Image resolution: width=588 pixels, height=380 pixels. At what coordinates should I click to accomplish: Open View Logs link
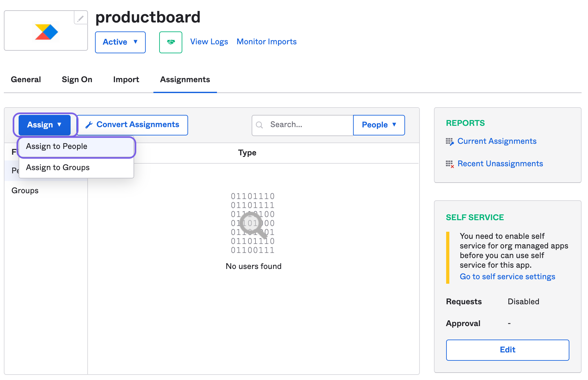coord(209,42)
